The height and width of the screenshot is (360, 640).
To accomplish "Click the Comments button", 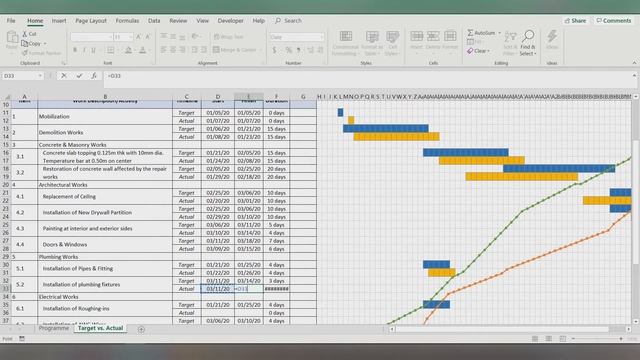I will click(613, 20).
